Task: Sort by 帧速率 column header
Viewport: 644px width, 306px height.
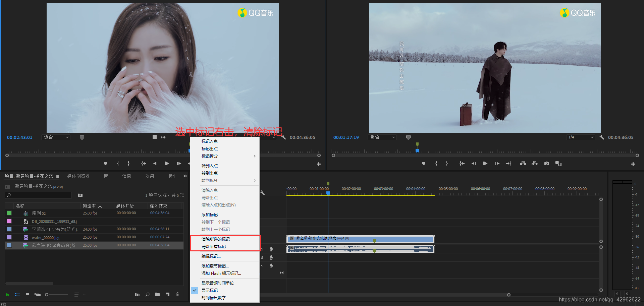Action: pyautogui.click(x=89, y=206)
